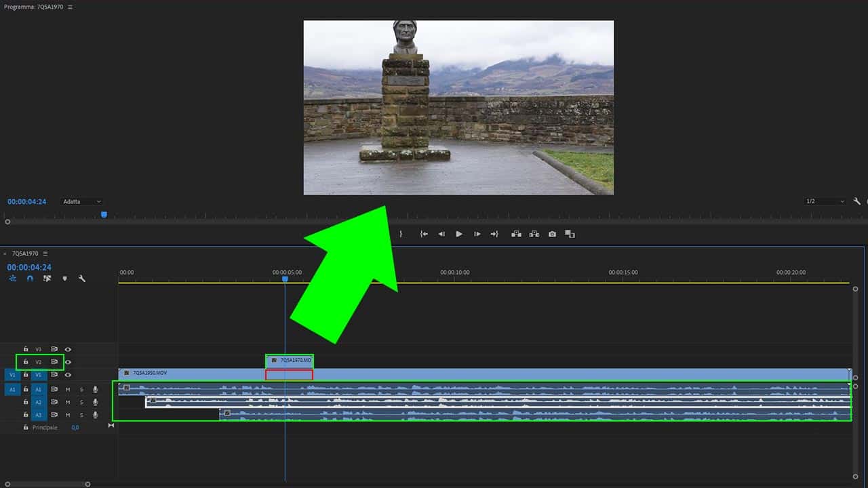Go to In point in Program monitor
Image resolution: width=868 pixels, height=488 pixels.
[x=424, y=234]
